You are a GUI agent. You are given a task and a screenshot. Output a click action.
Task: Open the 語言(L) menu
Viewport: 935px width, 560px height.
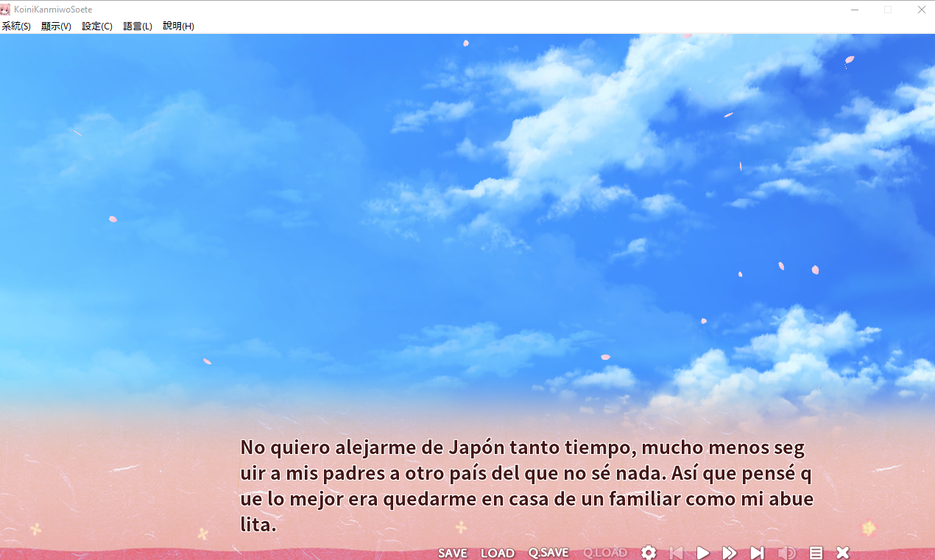pyautogui.click(x=138, y=26)
